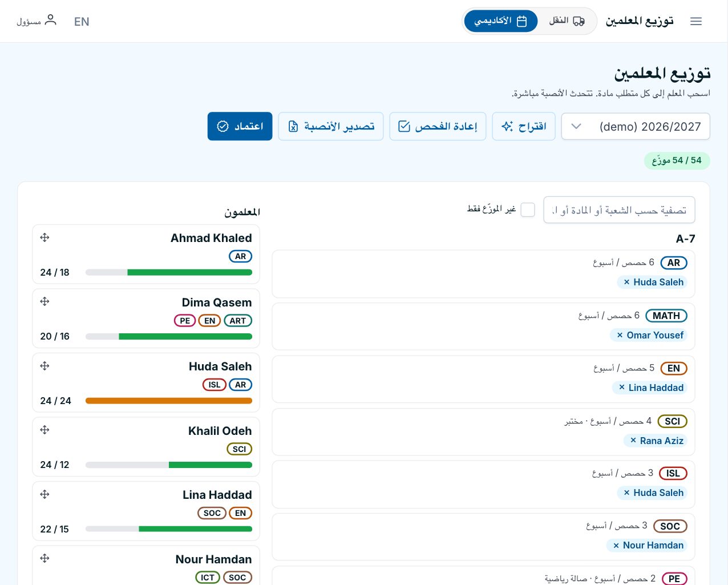This screenshot has width=728, height=585.
Task: Click the المعلمون teachers heading
Action: [x=242, y=212]
